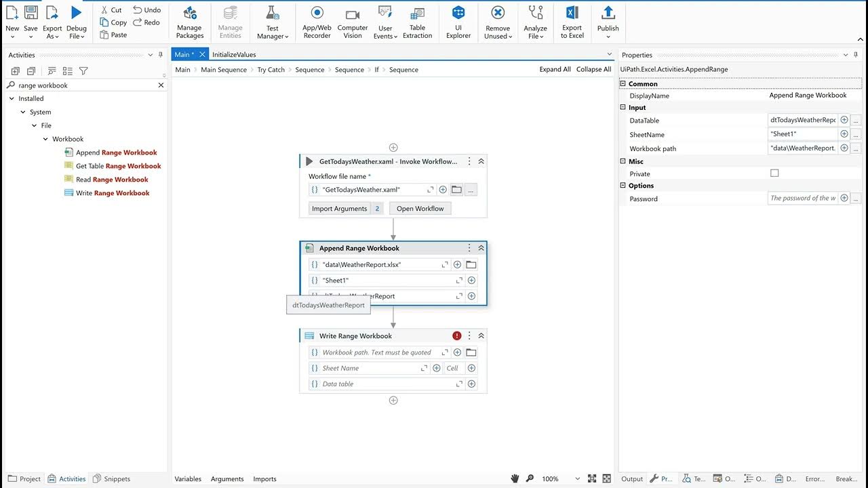Click the add activity plus above Invoke Workflow
The width and height of the screenshot is (868, 488).
coord(393,147)
